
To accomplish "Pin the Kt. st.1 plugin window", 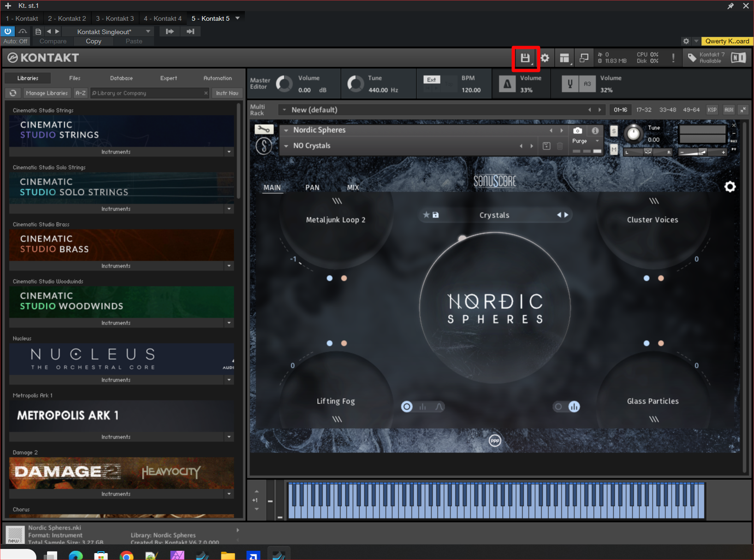I will coord(730,6).
